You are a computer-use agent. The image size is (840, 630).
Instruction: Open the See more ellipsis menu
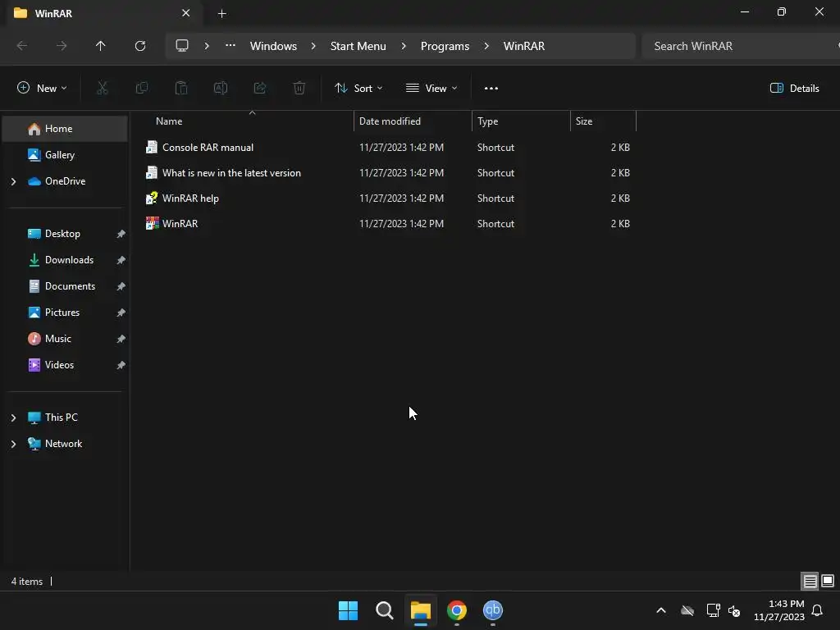point(491,88)
